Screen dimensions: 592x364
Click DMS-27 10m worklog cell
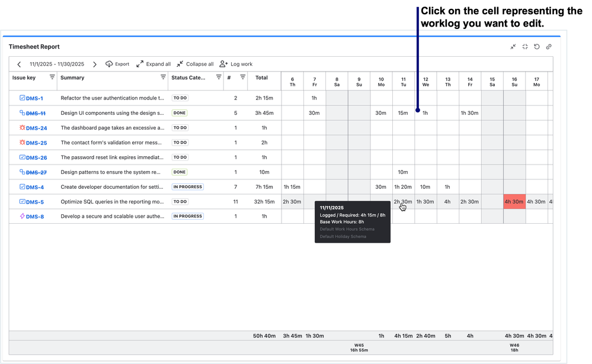tap(403, 172)
